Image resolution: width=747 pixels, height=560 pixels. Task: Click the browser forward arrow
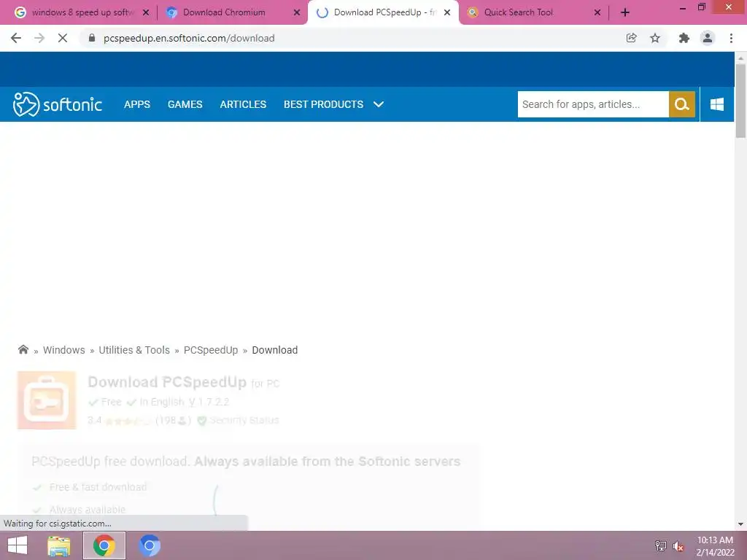(39, 38)
